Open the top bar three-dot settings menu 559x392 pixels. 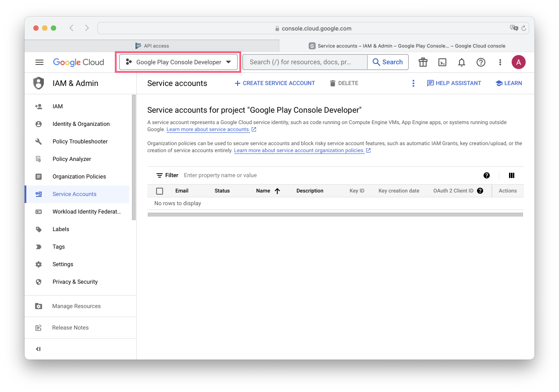(x=500, y=62)
